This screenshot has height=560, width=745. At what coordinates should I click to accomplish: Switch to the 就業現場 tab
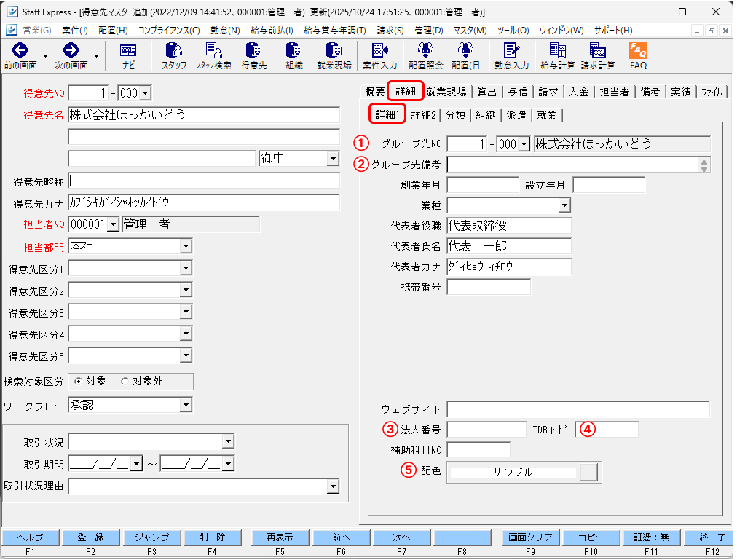(446, 92)
